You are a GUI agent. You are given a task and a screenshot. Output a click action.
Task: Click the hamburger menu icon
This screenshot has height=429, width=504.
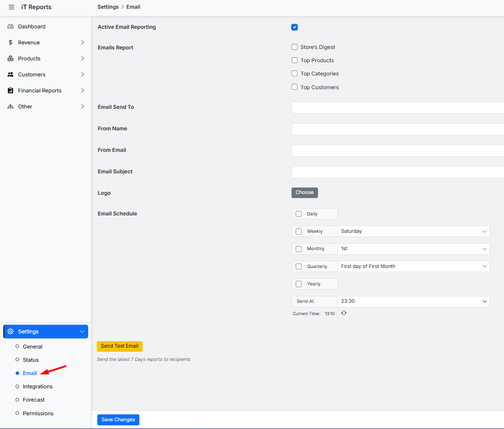tap(11, 7)
